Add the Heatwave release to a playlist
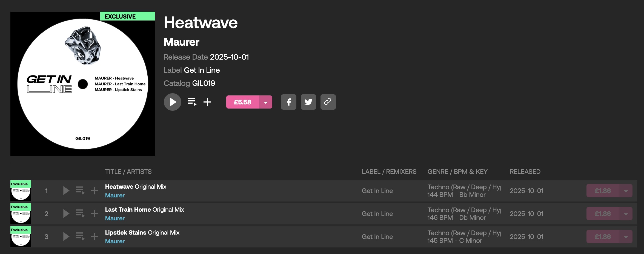This screenshot has width=644, height=254. click(207, 102)
